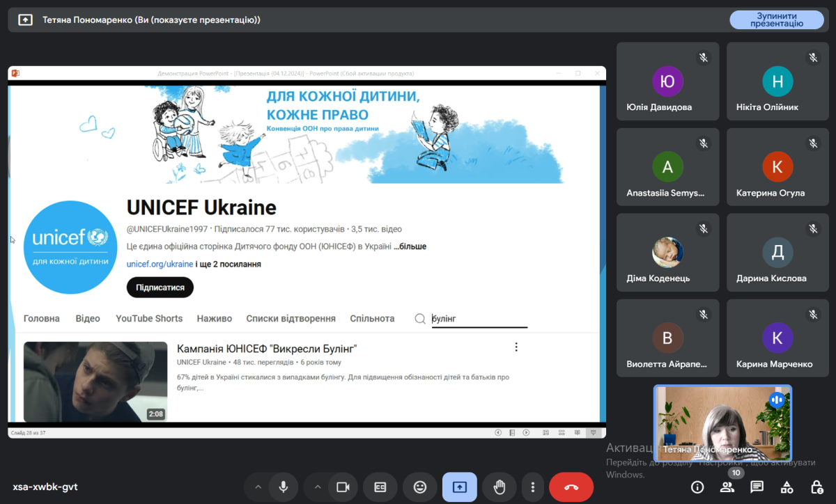Open the Наживо tab
The height and width of the screenshot is (504, 836).
(215, 319)
